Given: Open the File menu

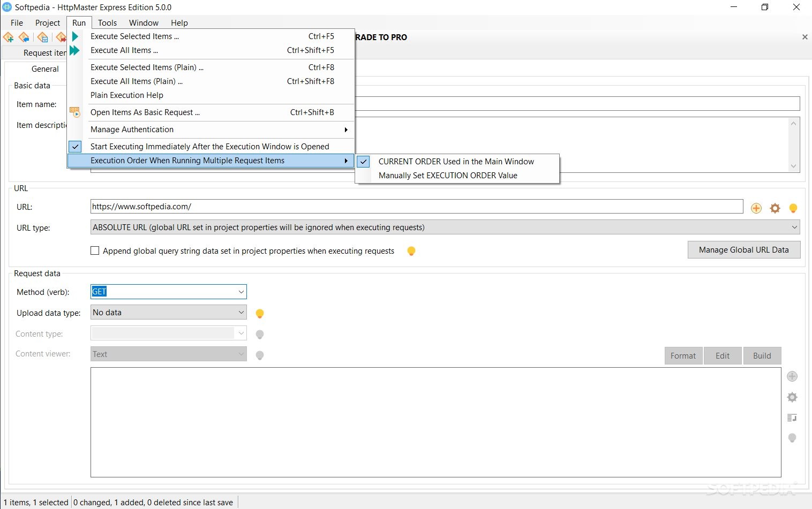Looking at the screenshot, I should [x=17, y=23].
